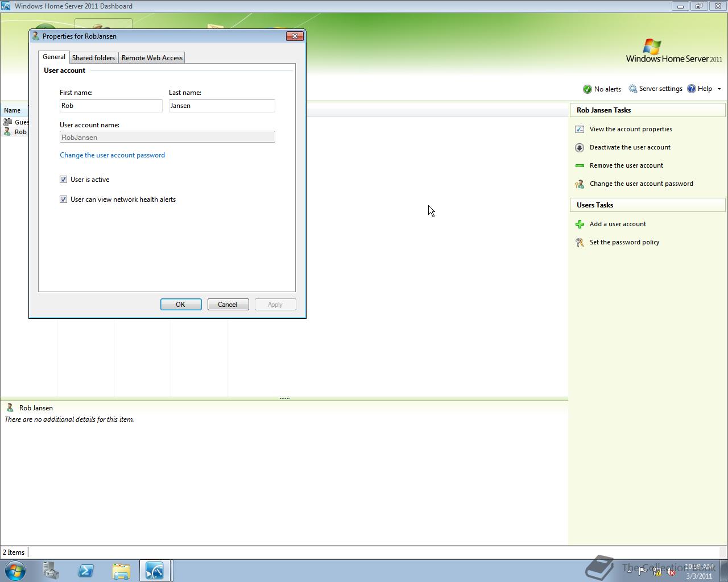Open Set the password policy task

(624, 242)
